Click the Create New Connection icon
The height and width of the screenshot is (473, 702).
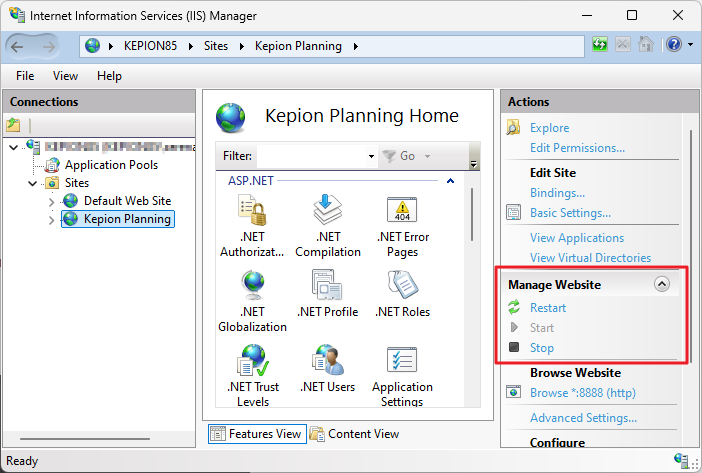coord(13,125)
